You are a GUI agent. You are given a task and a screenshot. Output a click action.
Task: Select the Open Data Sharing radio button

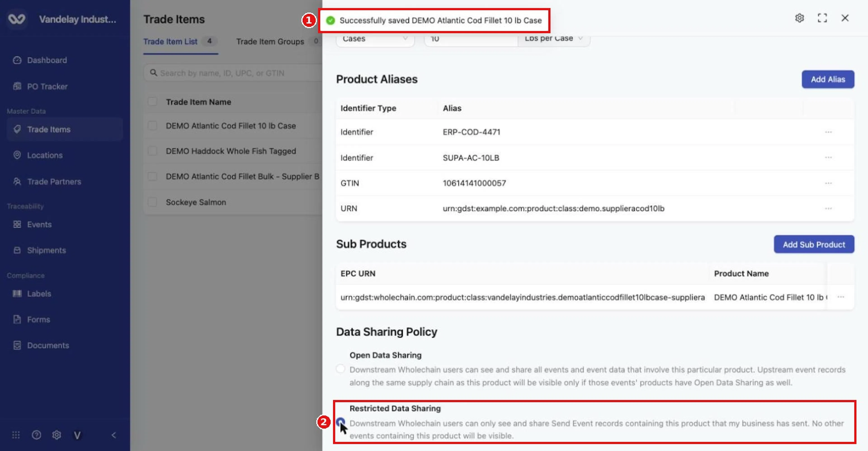[340, 369]
